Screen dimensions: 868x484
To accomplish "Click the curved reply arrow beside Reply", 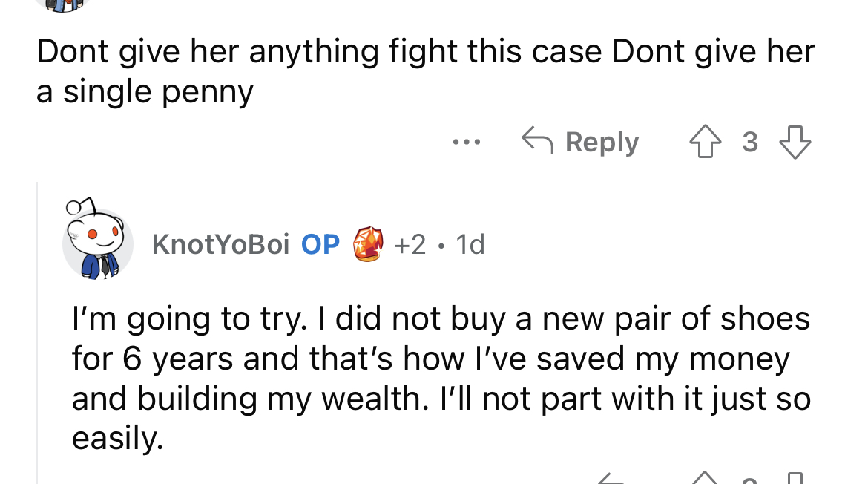I will 538,140.
